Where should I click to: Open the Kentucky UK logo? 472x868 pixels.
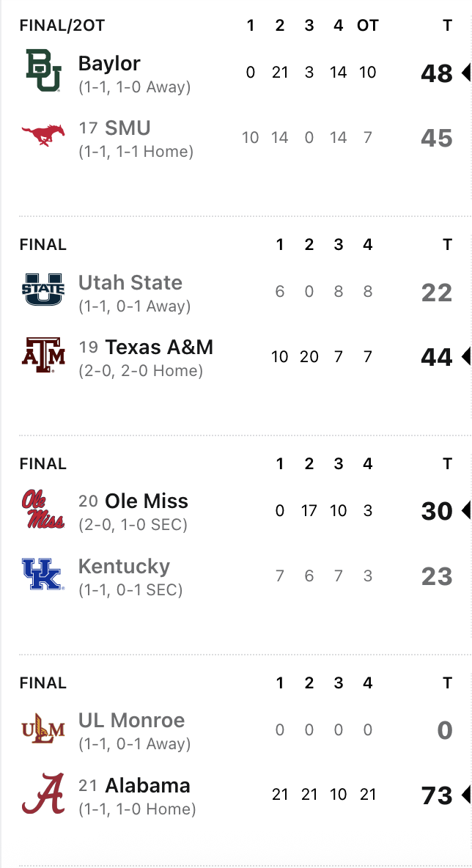(43, 575)
